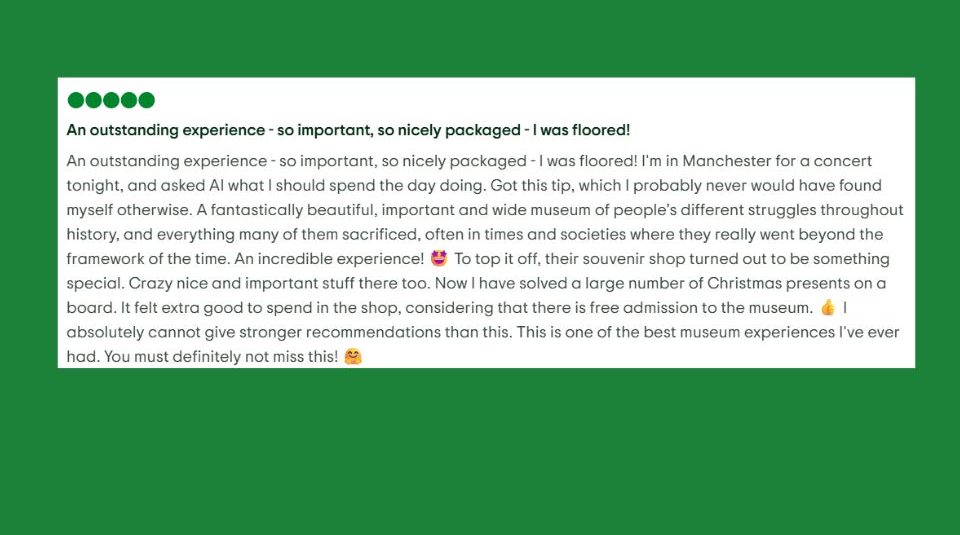The width and height of the screenshot is (960, 535).
Task: Click the first green rating circle
Action: point(76,100)
